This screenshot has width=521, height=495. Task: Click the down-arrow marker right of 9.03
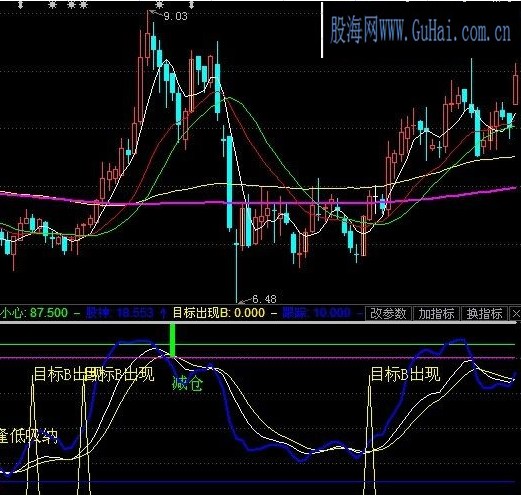tap(192, 4)
